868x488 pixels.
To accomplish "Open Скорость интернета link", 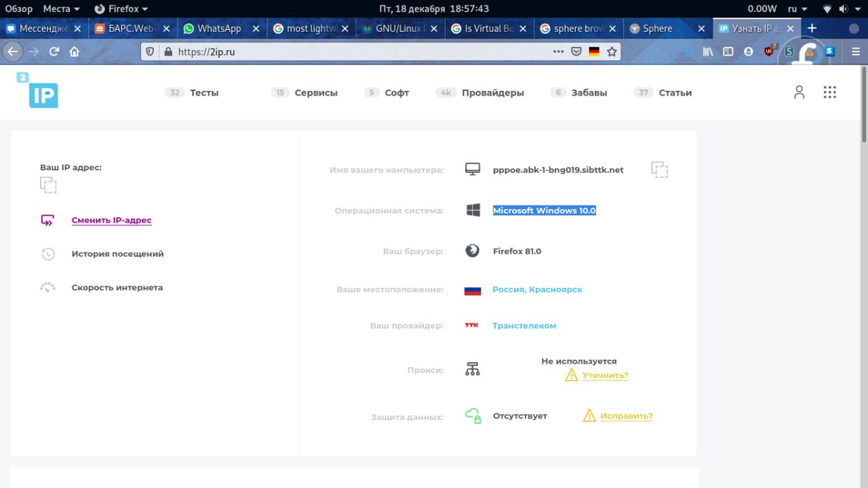I will click(117, 287).
